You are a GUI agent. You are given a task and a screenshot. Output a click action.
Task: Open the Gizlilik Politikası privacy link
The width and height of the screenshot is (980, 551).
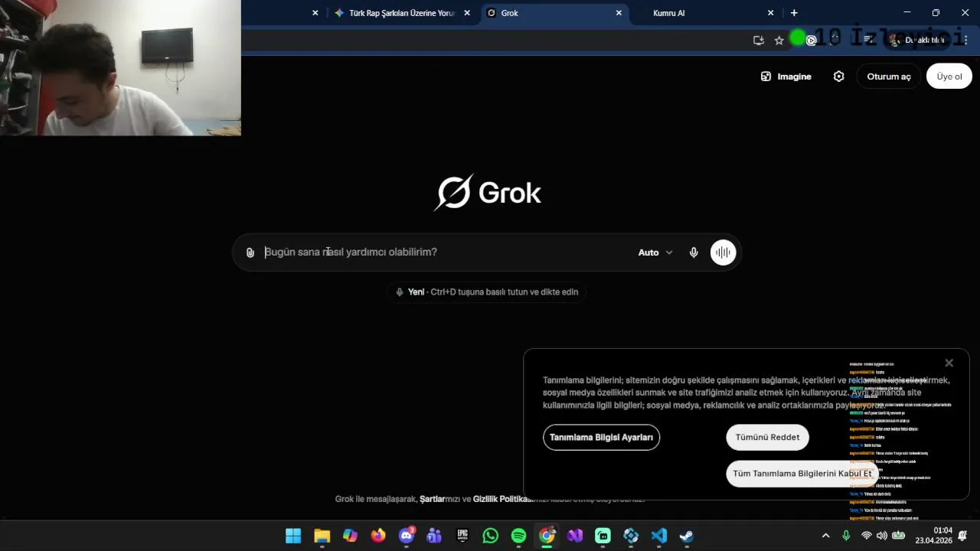[502, 499]
